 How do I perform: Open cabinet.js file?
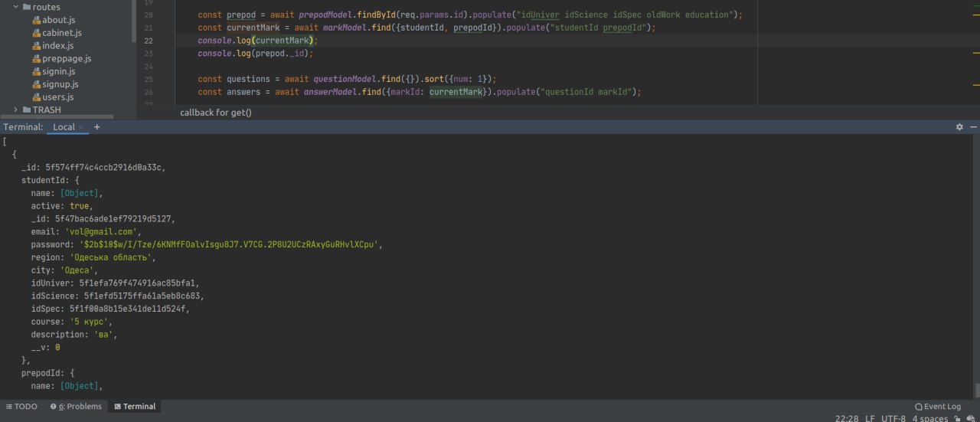62,33
